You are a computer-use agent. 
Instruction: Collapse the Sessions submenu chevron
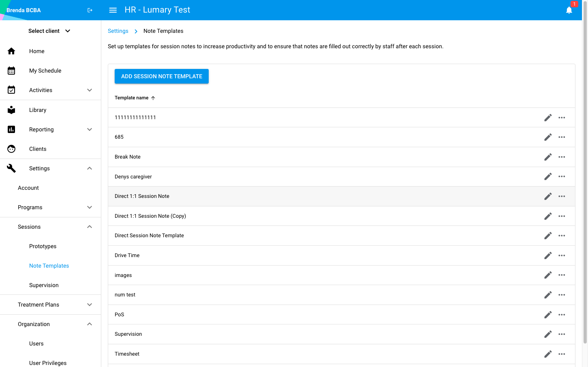(x=90, y=227)
